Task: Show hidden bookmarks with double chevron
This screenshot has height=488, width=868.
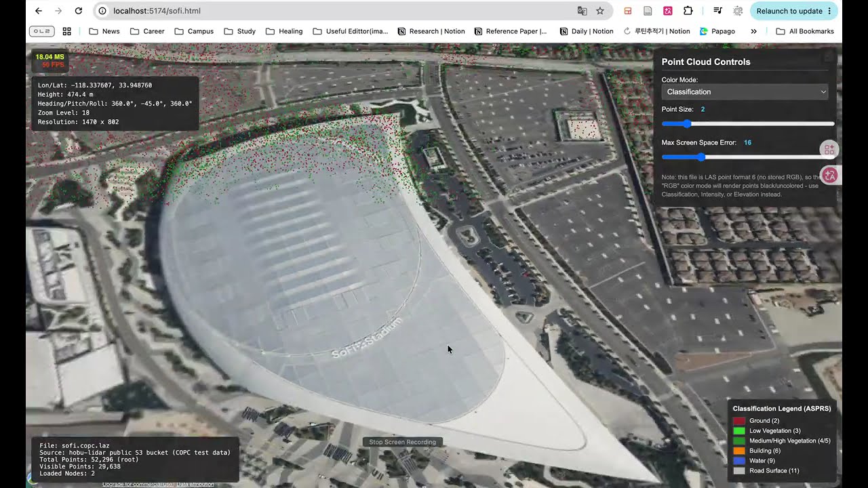Action: pos(753,31)
